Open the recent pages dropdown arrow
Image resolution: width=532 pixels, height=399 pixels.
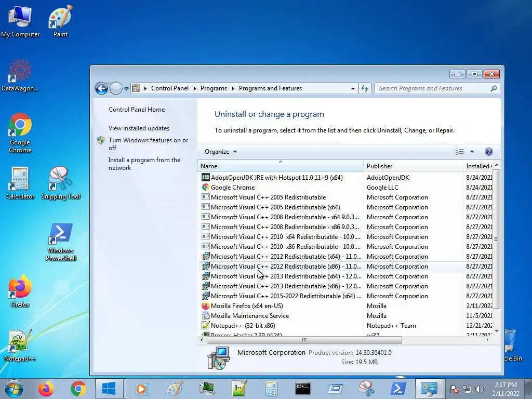coord(126,88)
